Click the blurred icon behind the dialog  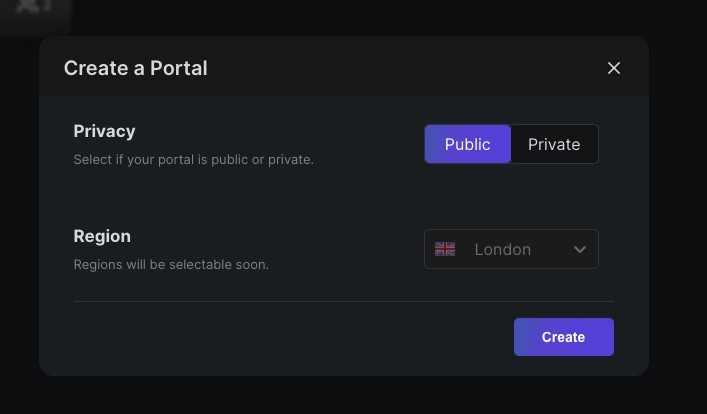35,8
